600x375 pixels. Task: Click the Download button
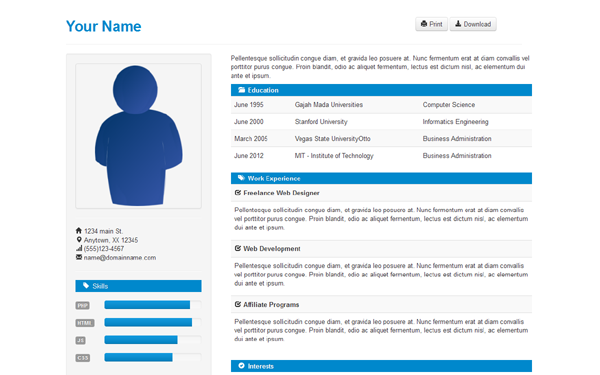coord(473,24)
